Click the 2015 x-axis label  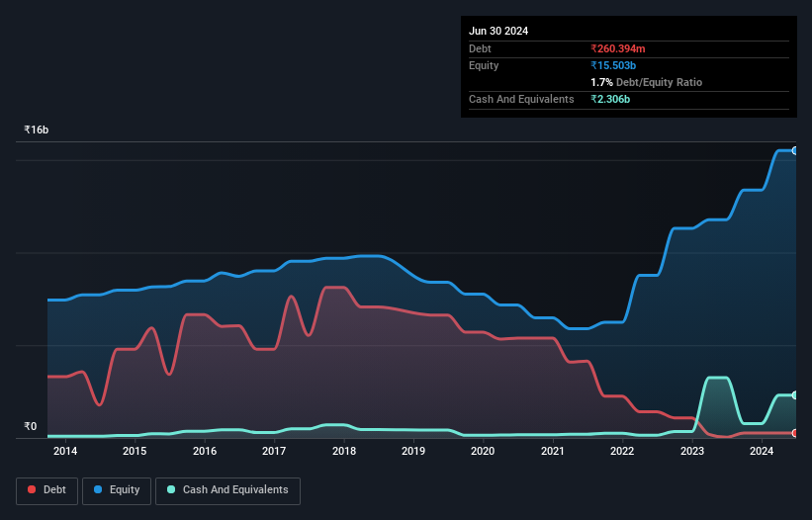click(x=135, y=451)
